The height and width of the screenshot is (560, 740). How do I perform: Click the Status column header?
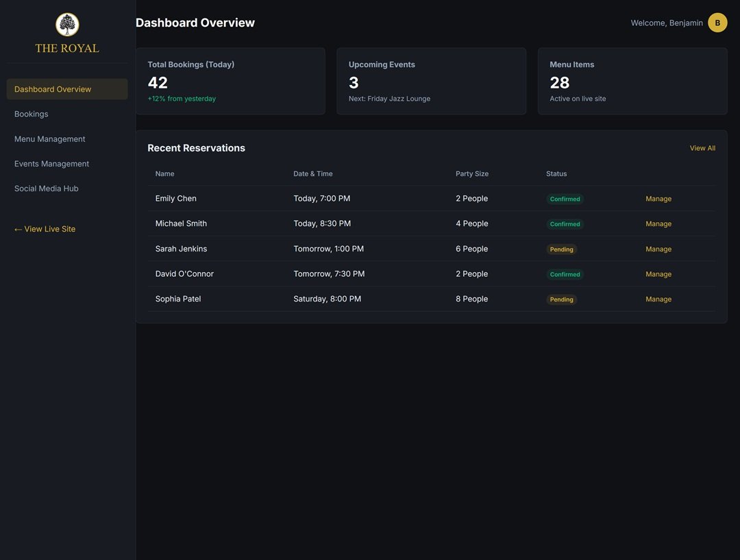[556, 174]
